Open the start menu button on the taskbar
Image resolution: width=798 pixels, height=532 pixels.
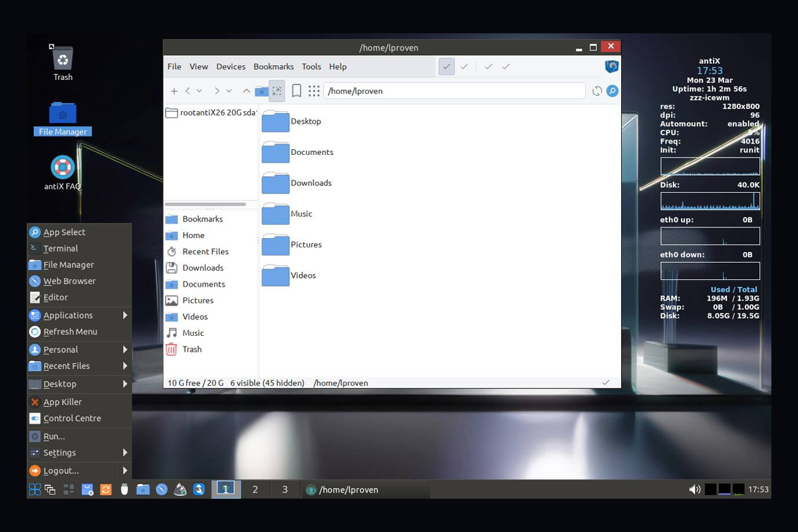tap(35, 489)
